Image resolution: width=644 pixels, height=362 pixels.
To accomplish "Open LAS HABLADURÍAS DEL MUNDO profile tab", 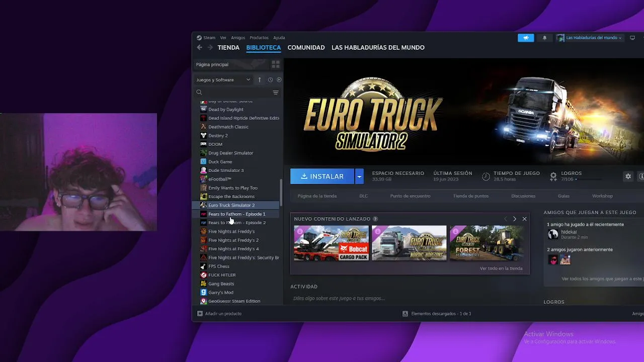I will [378, 47].
